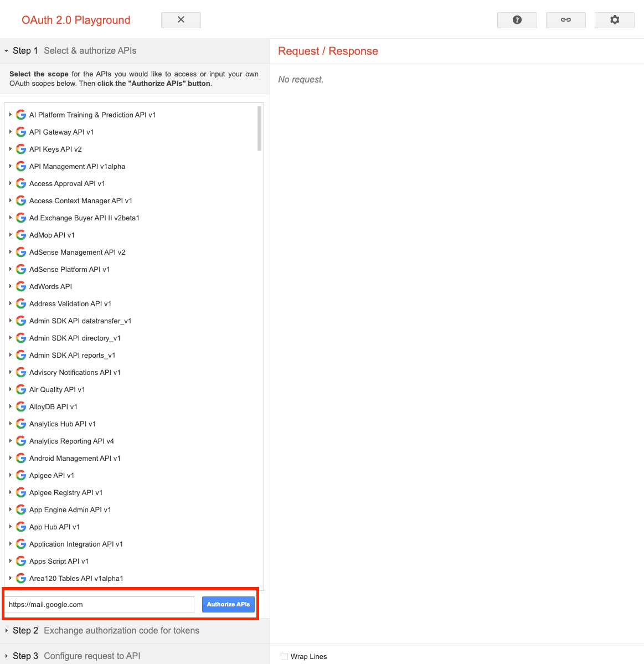Click the Google icon beside Address Validation API v1
The image size is (644, 664).
point(20,303)
